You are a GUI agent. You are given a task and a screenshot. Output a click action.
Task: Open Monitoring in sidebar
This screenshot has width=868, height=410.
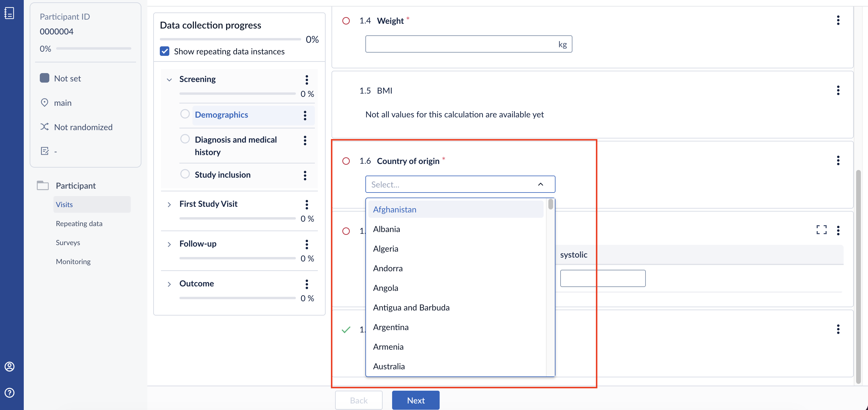coord(73,261)
